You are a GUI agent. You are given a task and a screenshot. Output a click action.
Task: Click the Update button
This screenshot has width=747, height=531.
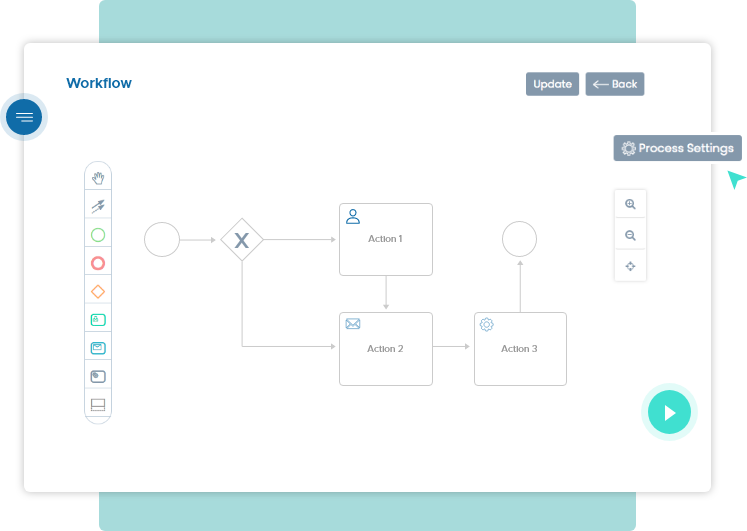pyautogui.click(x=552, y=84)
